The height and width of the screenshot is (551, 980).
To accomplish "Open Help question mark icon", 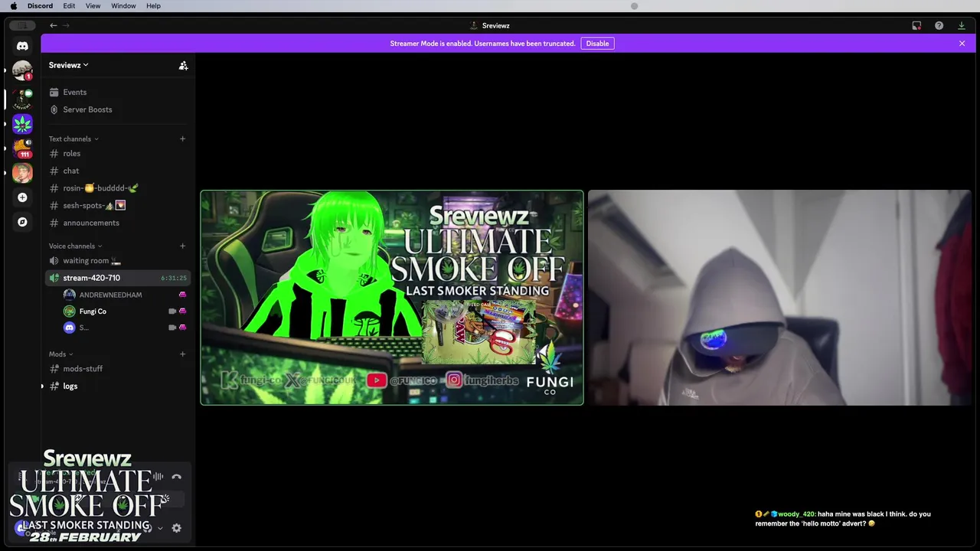I will click(x=939, y=25).
